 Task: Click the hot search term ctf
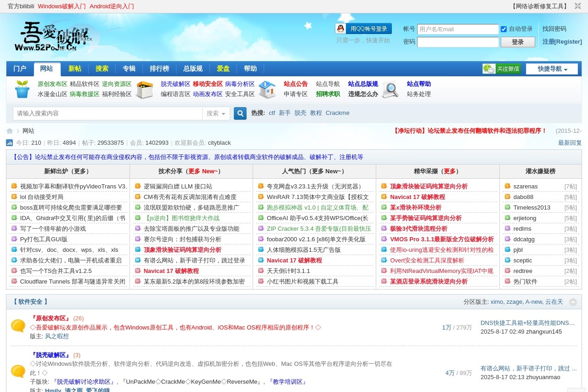click(x=272, y=113)
